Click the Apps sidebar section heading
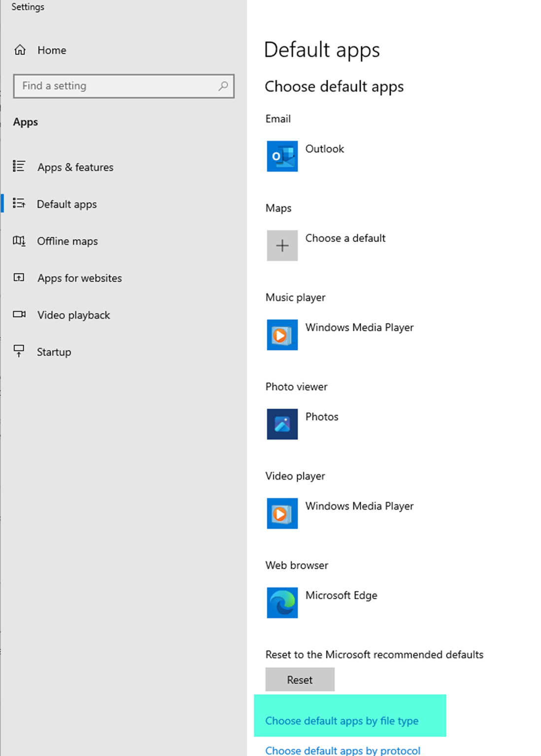 [26, 122]
